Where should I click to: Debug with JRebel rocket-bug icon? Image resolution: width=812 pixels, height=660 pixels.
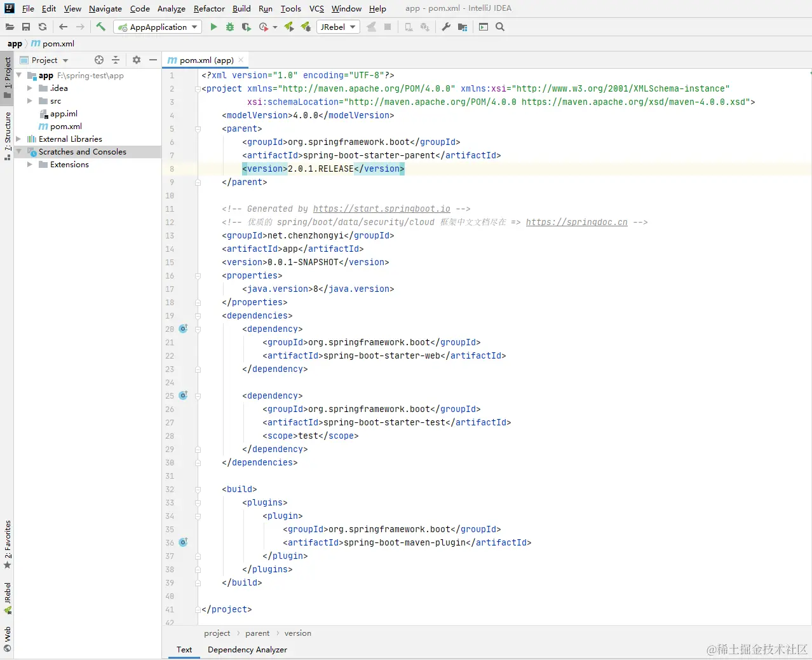click(x=306, y=27)
